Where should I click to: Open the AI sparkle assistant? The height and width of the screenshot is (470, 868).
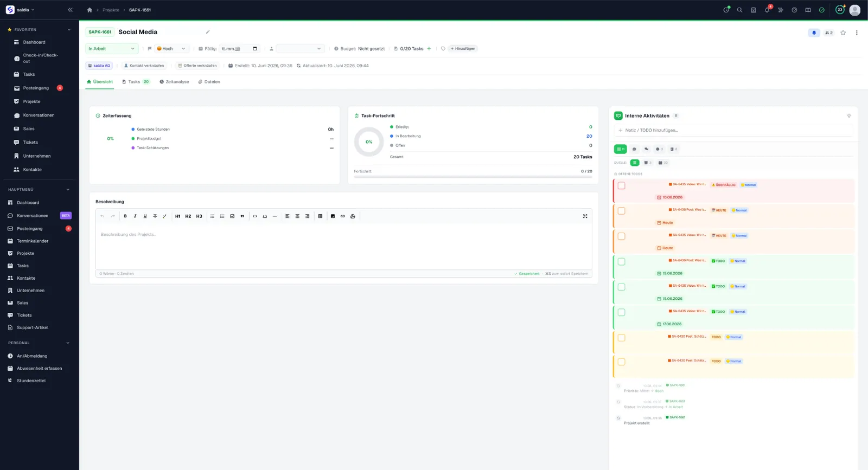point(781,10)
